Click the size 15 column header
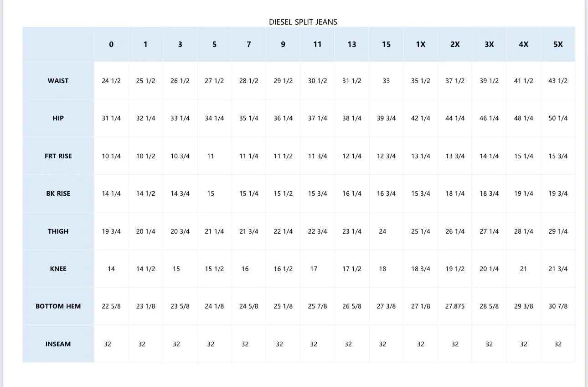Screen dimensions: 588x387 pos(386,44)
